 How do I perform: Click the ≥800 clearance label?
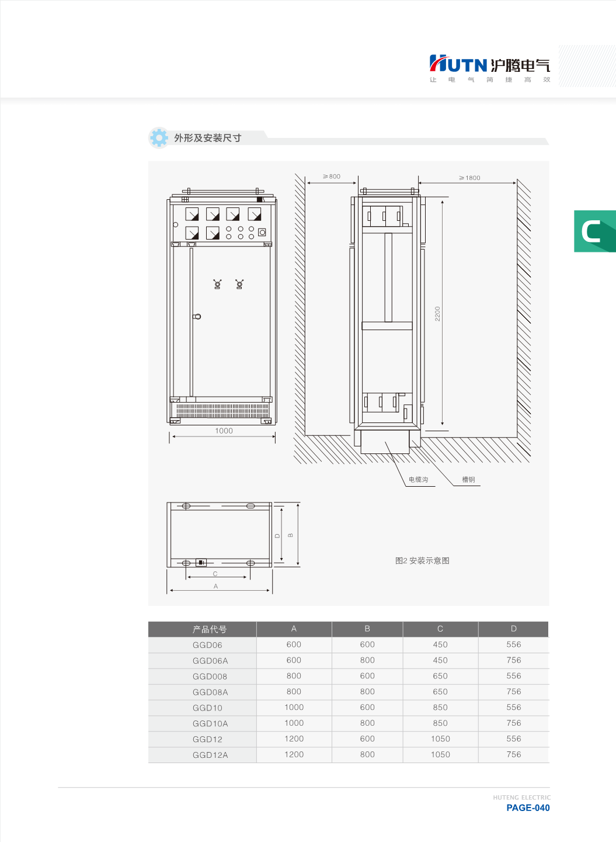click(332, 176)
